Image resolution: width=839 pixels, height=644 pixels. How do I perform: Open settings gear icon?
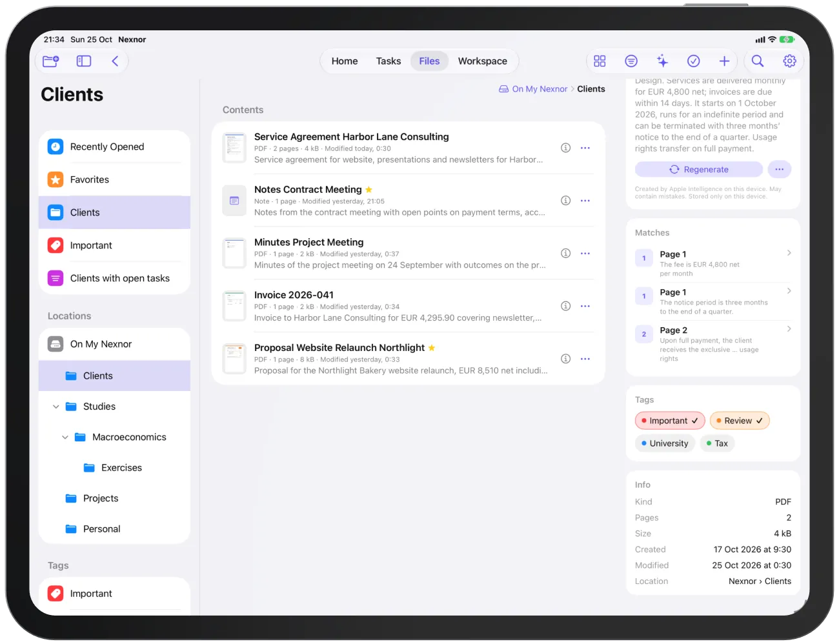point(789,61)
